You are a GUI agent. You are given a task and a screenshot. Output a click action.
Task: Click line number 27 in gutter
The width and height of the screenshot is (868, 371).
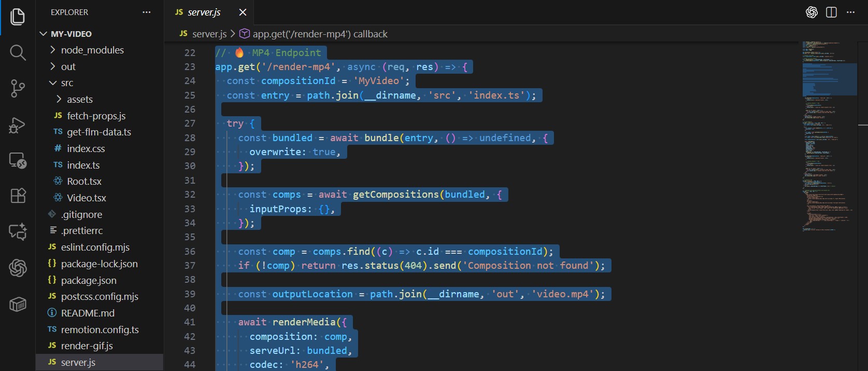190,123
